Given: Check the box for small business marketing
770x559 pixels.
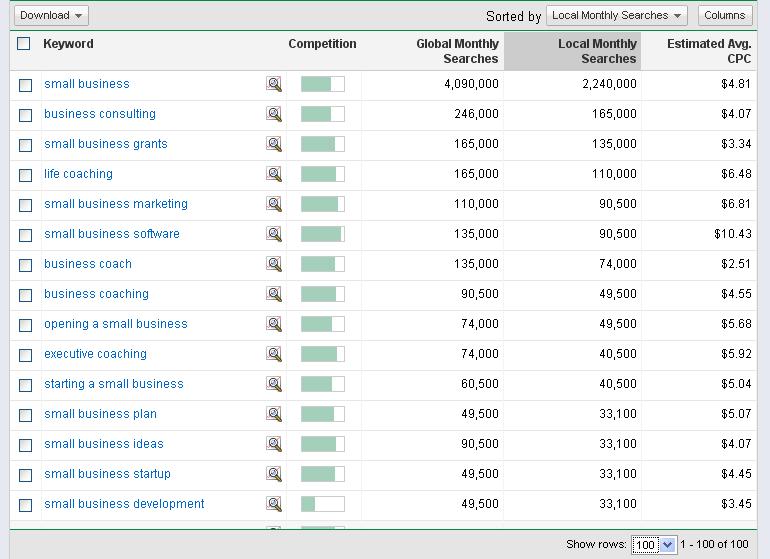Looking at the screenshot, I should click(x=26, y=205).
